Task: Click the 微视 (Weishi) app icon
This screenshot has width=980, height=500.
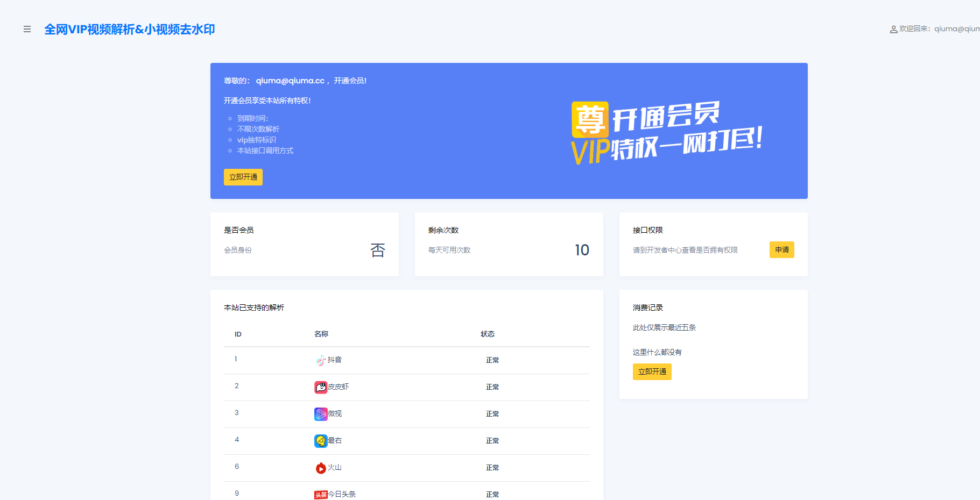Action: tap(320, 414)
